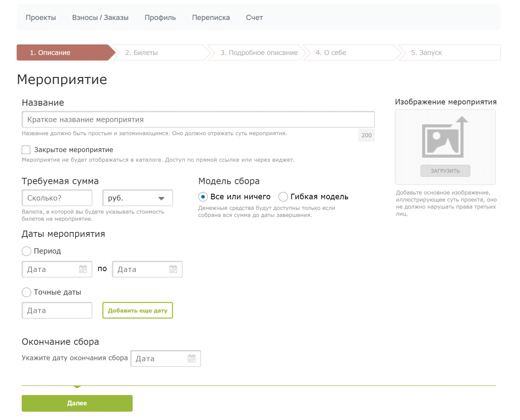Expand the руб. currency dropdown
Screen dimensions: 520x420
137,198
